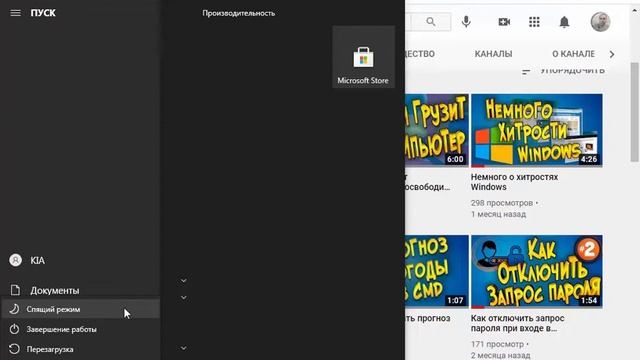Image resolution: width=640 pixels, height=360 pixels.
Task: Choose Завершение работы option
Action: coord(80,329)
